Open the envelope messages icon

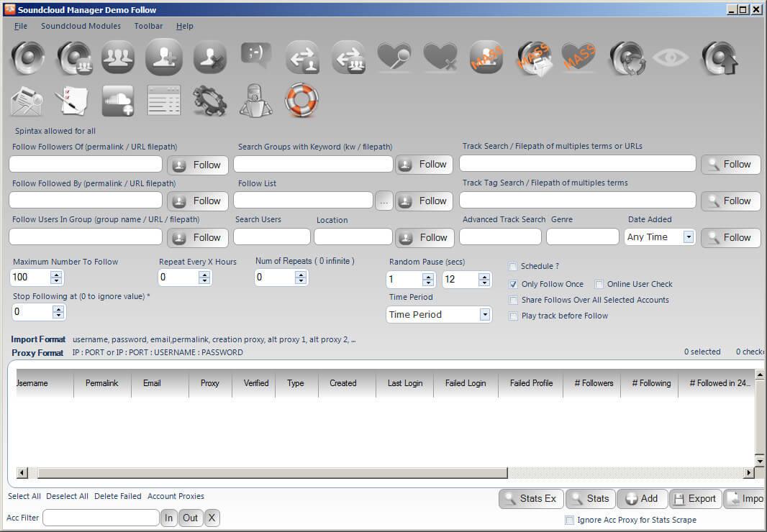[27, 101]
